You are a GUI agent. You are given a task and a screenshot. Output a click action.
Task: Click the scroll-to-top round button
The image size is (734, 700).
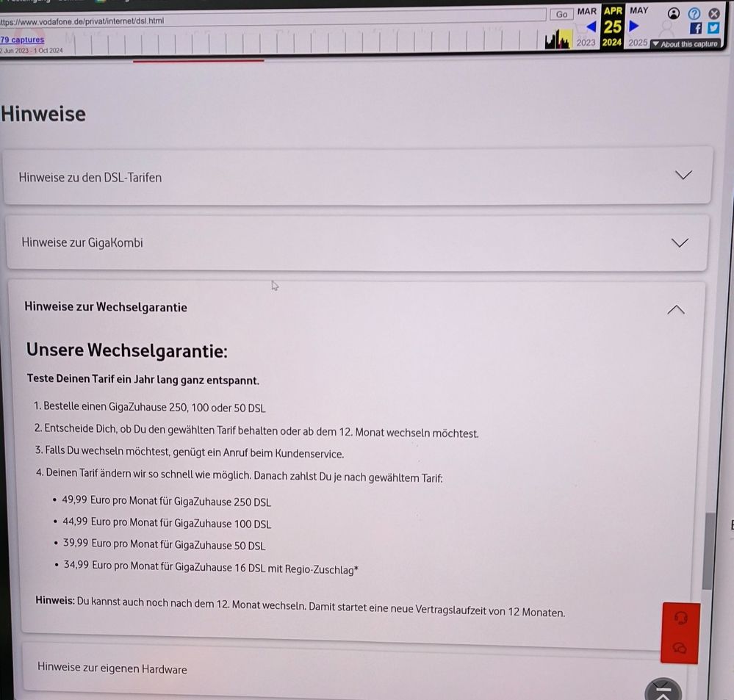[663, 690]
